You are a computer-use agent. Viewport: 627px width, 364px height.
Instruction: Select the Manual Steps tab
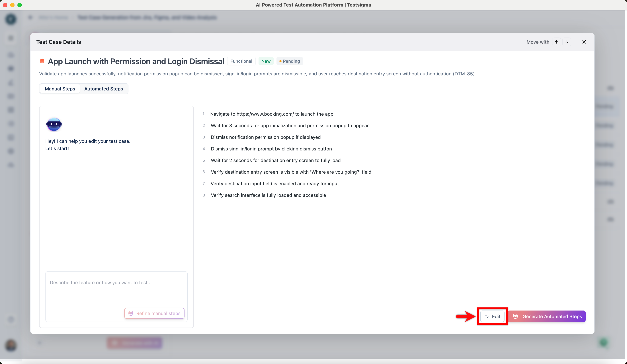coord(60,89)
